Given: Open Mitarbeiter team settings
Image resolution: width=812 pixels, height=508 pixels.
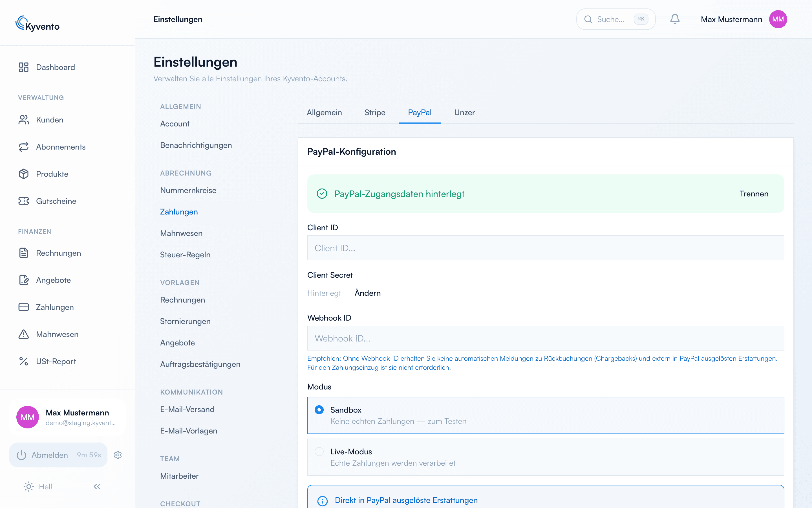Looking at the screenshot, I should pos(180,476).
